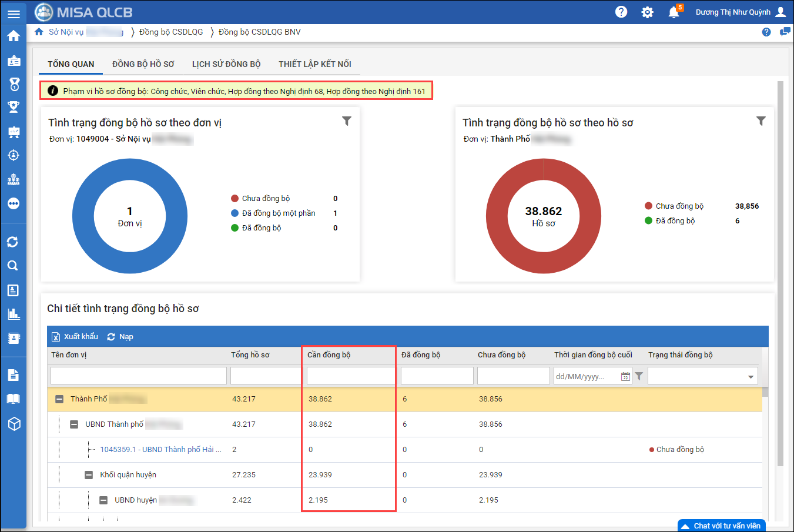Open the chart report icon in sidebar
This screenshot has height=532, width=794.
click(x=14, y=314)
